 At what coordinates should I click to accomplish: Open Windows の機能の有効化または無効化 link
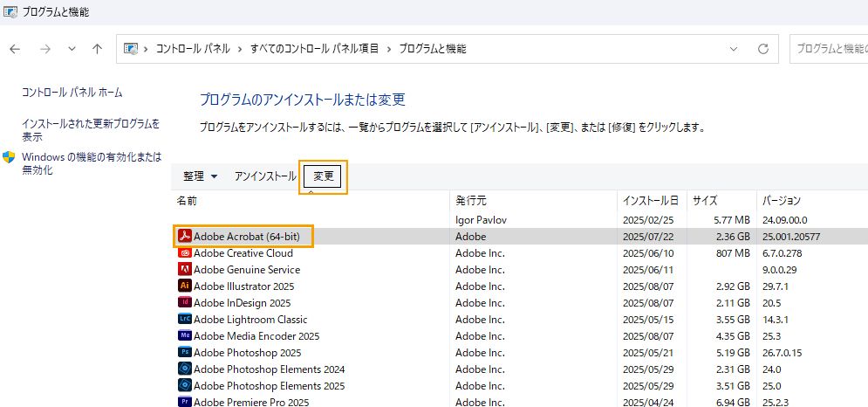(x=92, y=163)
